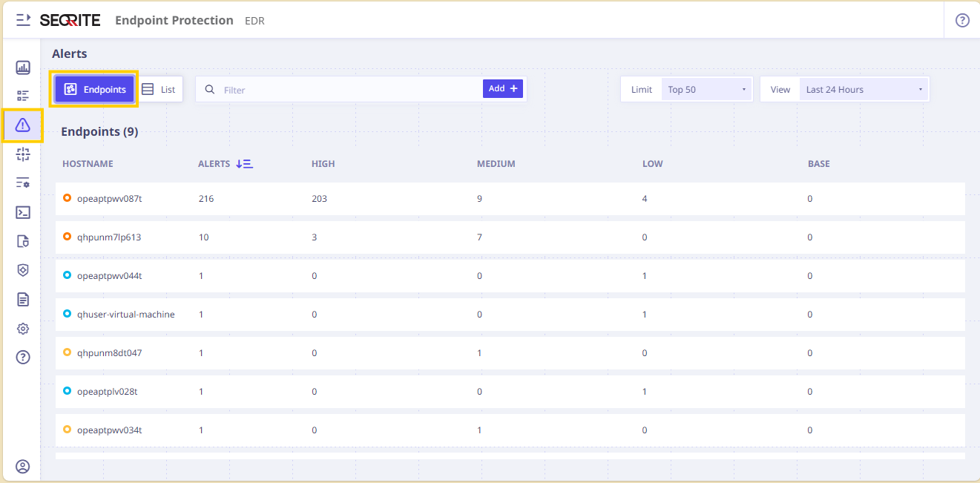Viewport: 980px width, 483px height.
Task: Open the terminal console sidebar icon
Action: [x=23, y=212]
